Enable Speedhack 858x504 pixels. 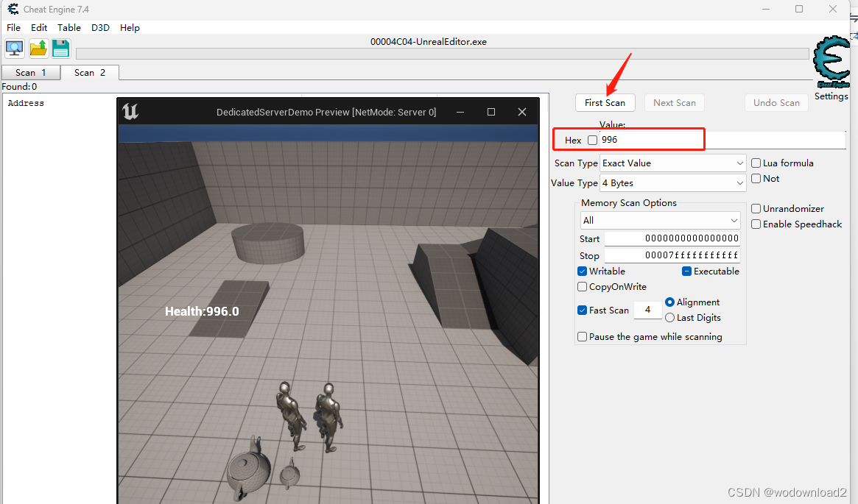[x=756, y=224]
